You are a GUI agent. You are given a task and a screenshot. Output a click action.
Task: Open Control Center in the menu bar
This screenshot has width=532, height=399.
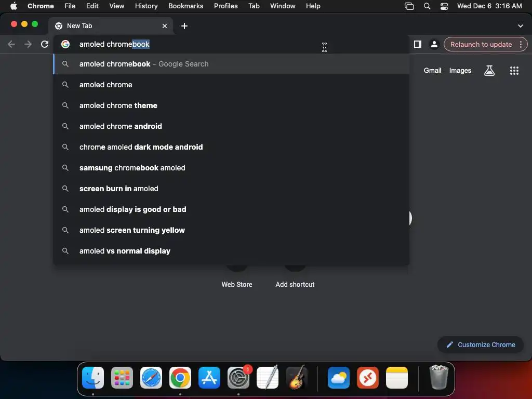pos(444,6)
